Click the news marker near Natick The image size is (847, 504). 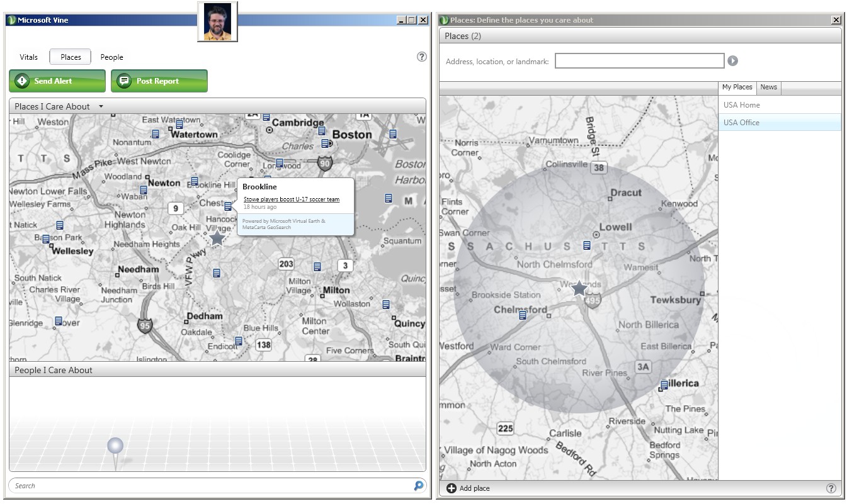coord(60,225)
